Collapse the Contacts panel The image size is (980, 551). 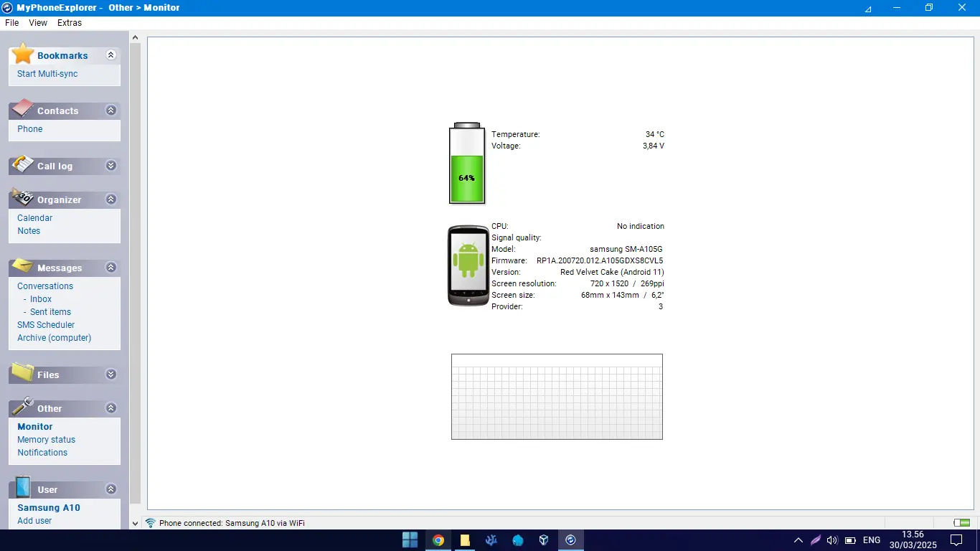[110, 110]
